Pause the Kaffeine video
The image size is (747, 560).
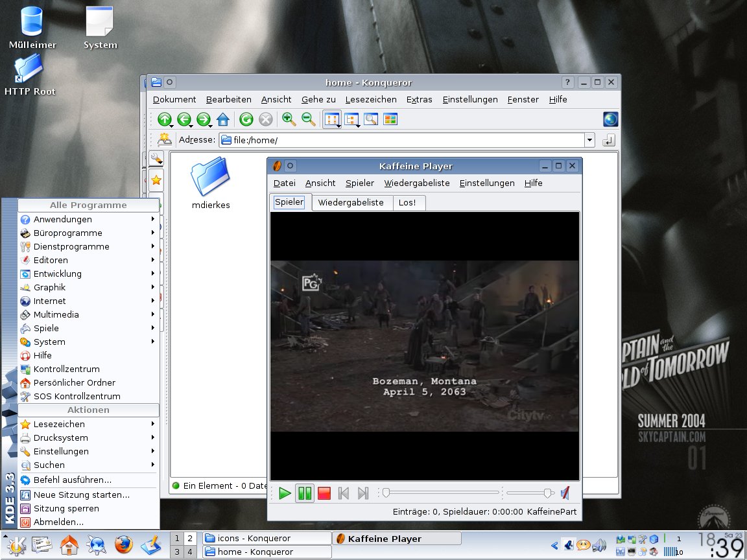coord(305,493)
